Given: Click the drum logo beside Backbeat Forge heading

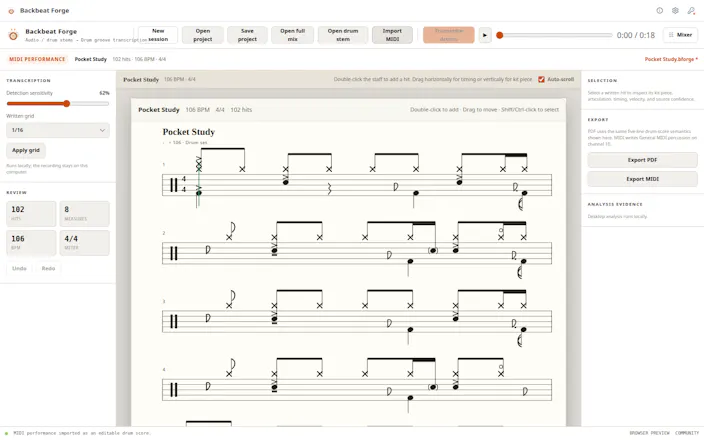Looking at the screenshot, I should click(x=13, y=35).
